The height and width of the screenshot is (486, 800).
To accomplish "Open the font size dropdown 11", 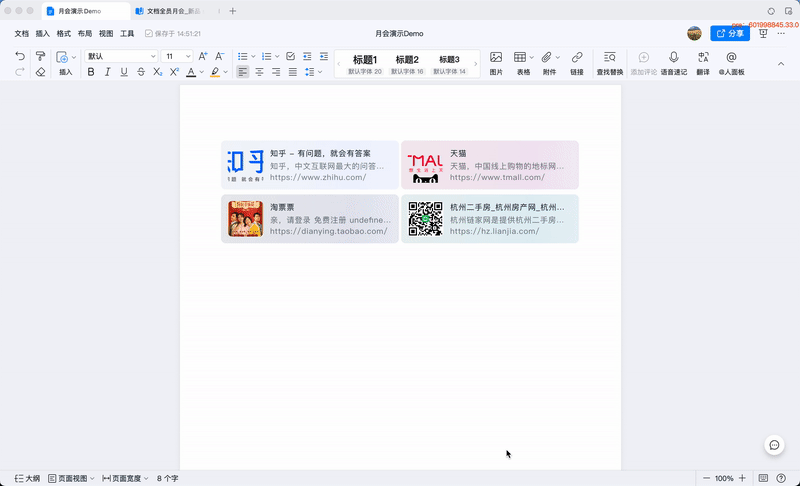I will (177, 56).
